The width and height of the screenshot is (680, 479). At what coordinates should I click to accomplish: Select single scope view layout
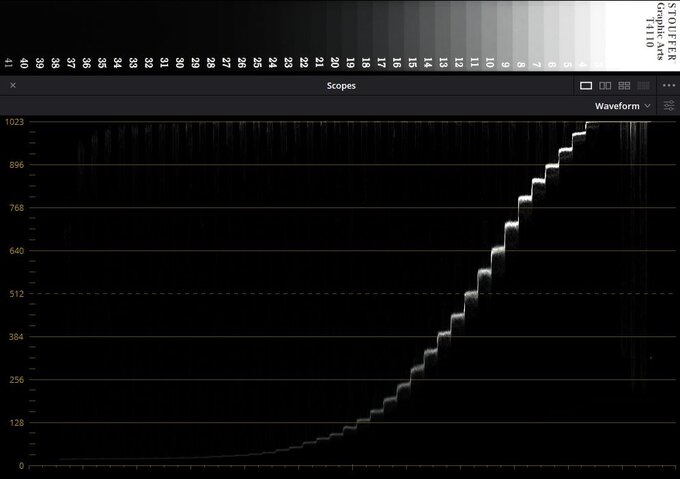click(586, 85)
